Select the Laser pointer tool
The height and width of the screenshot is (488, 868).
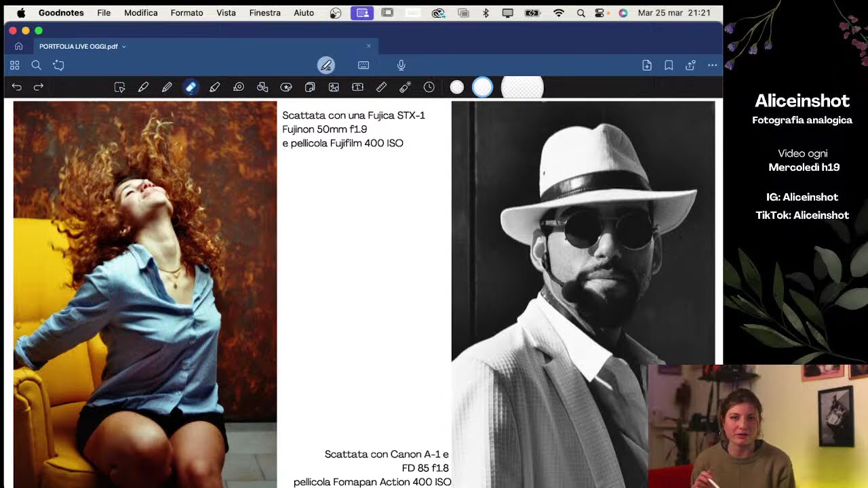[x=405, y=87]
